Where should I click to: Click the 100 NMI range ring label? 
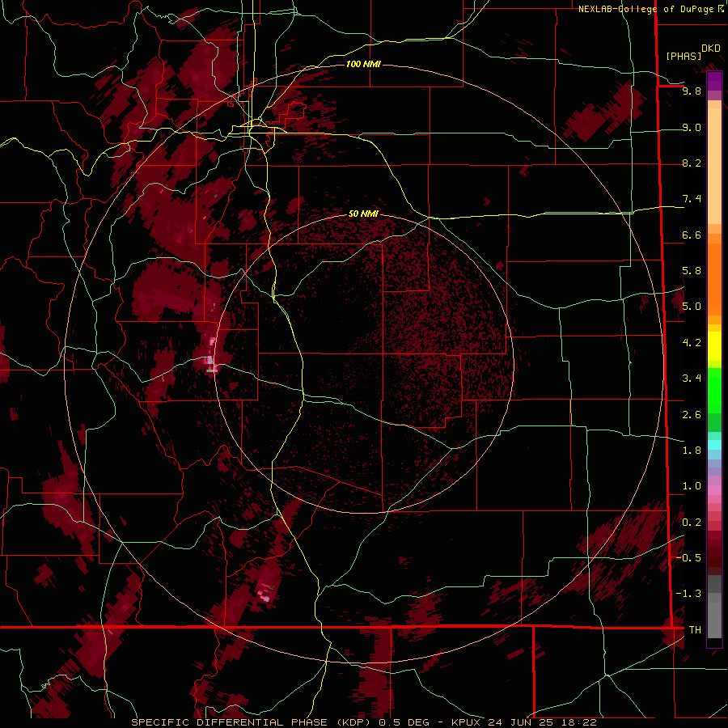(x=363, y=64)
